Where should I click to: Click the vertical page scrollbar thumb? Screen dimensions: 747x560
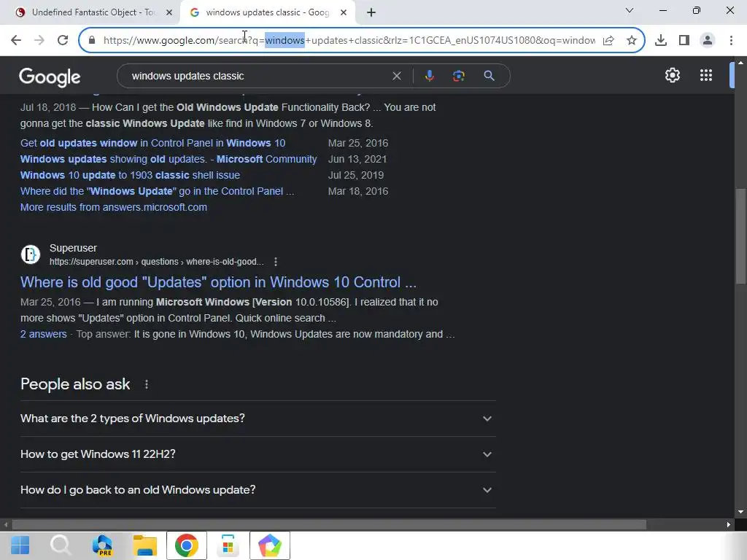(741, 237)
